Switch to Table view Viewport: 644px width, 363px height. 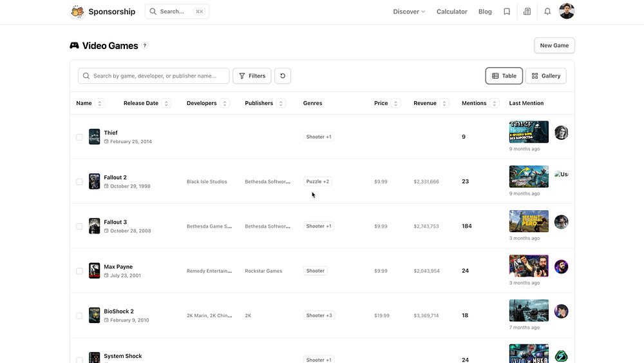[x=504, y=75]
